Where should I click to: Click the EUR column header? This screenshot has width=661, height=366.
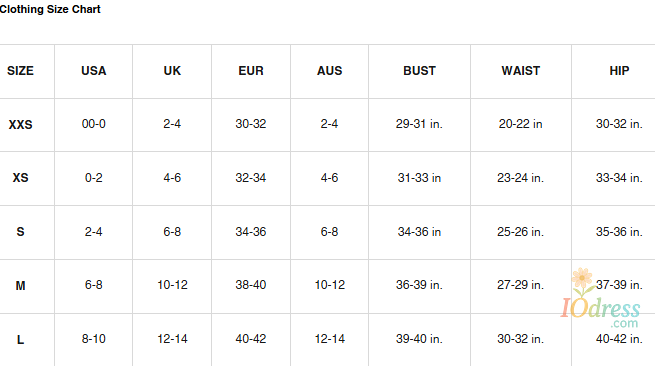pyautogui.click(x=251, y=70)
